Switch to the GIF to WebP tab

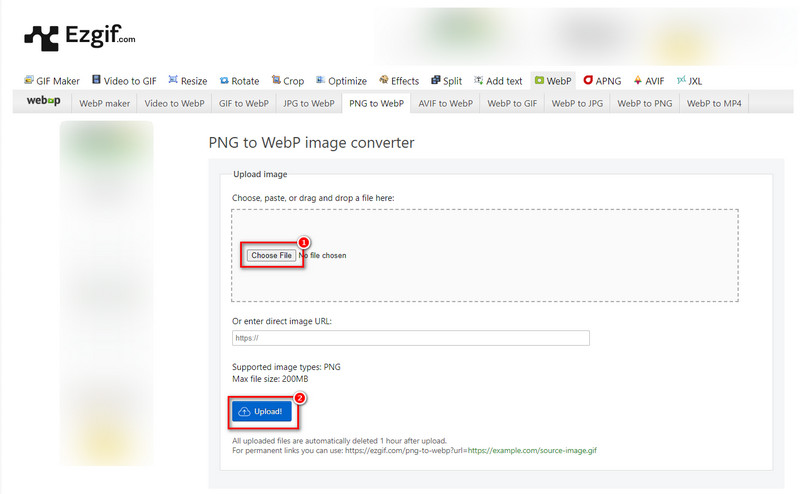tap(243, 103)
